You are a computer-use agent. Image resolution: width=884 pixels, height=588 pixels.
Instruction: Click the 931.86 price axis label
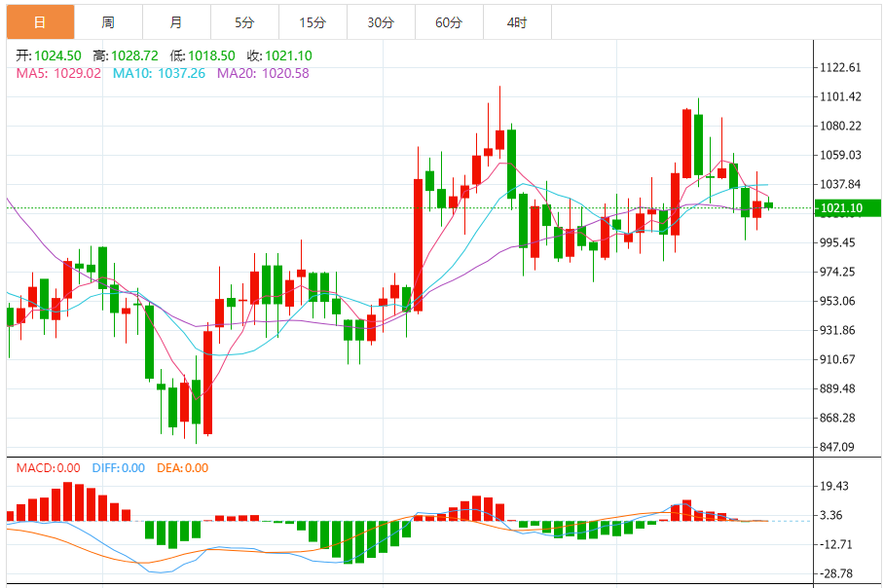[837, 330]
